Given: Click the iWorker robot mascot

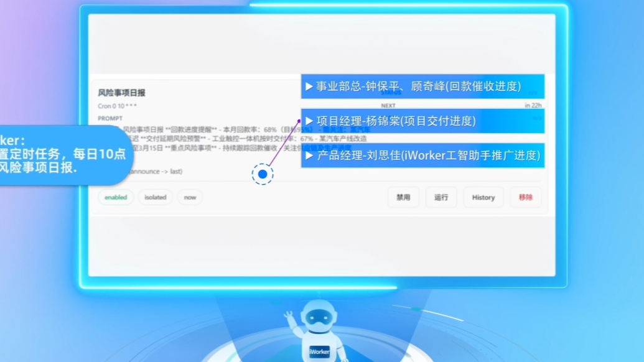Looking at the screenshot, I should click(322, 330).
